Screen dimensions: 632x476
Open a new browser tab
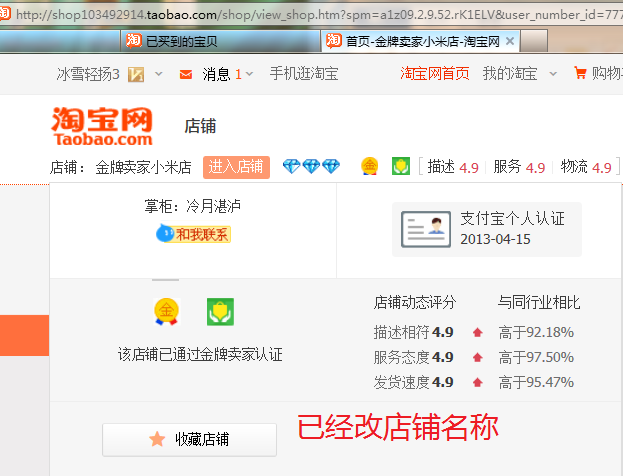pos(534,41)
